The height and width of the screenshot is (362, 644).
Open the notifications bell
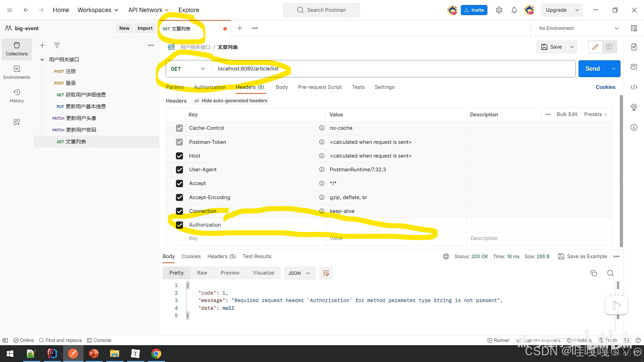pos(514,10)
